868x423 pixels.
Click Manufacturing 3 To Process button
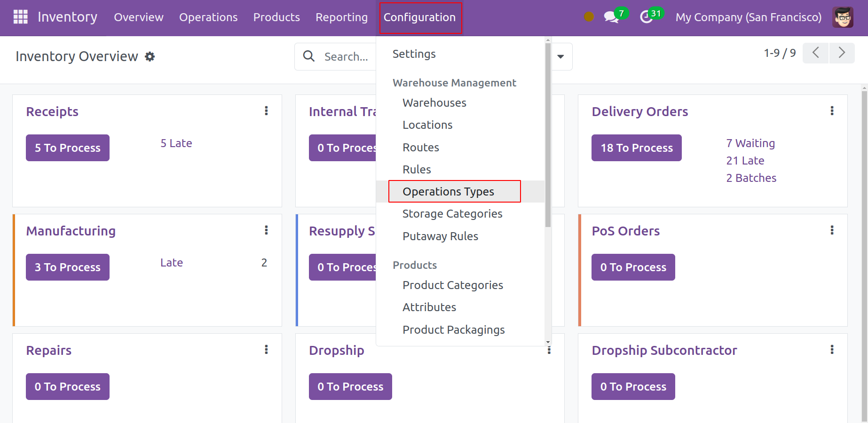pos(68,267)
